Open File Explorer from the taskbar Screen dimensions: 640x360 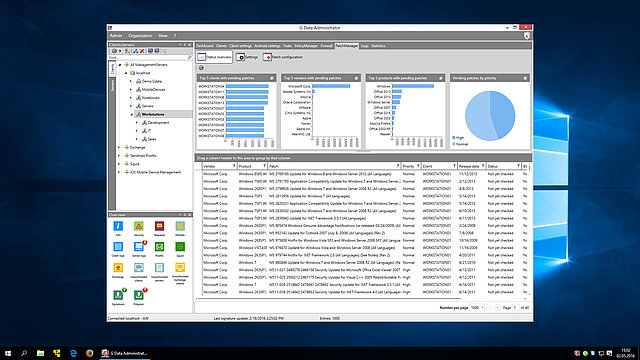(40, 353)
